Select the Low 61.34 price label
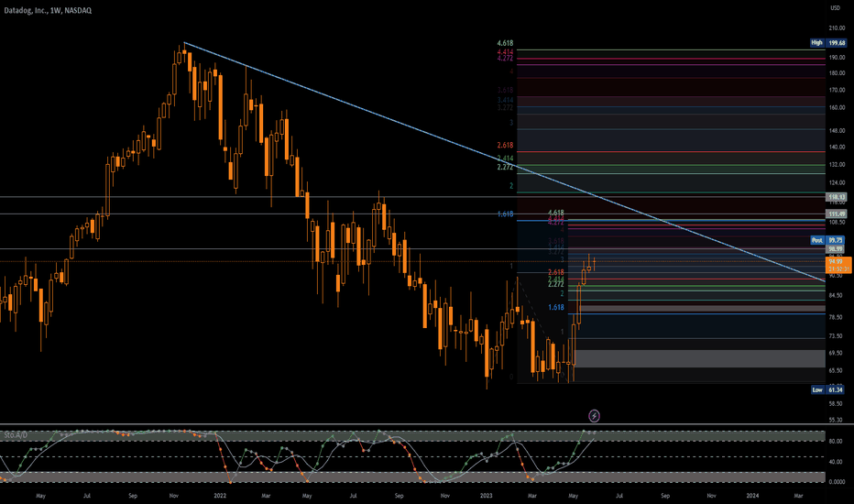The image size is (854, 504). point(827,389)
